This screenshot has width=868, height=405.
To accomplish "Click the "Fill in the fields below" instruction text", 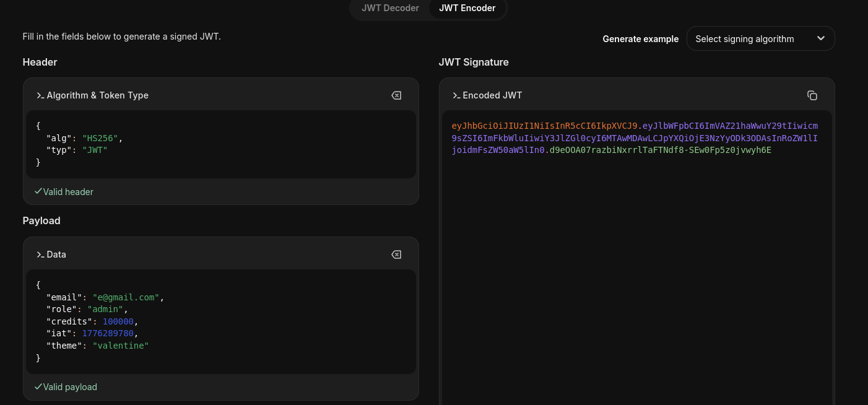I will point(122,37).
